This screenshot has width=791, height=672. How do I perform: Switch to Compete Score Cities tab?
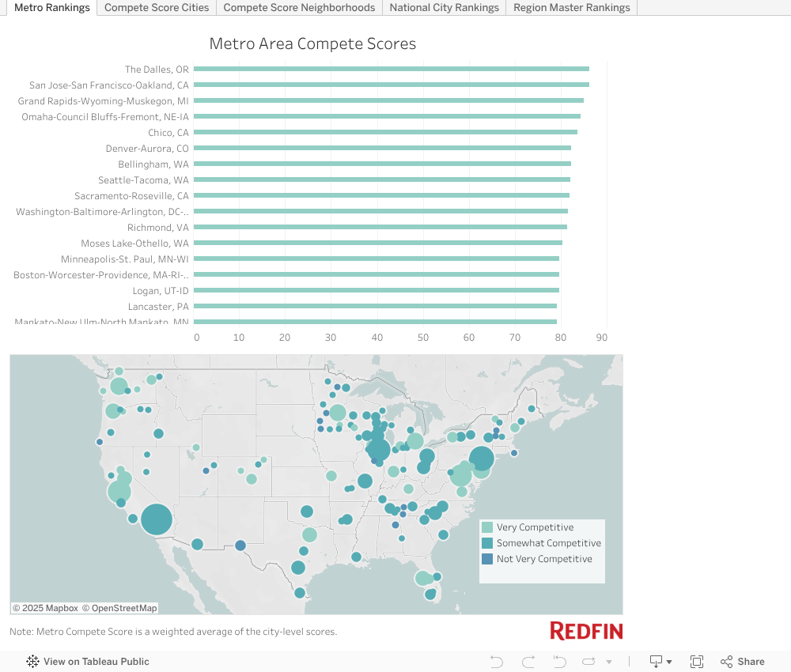click(x=157, y=8)
